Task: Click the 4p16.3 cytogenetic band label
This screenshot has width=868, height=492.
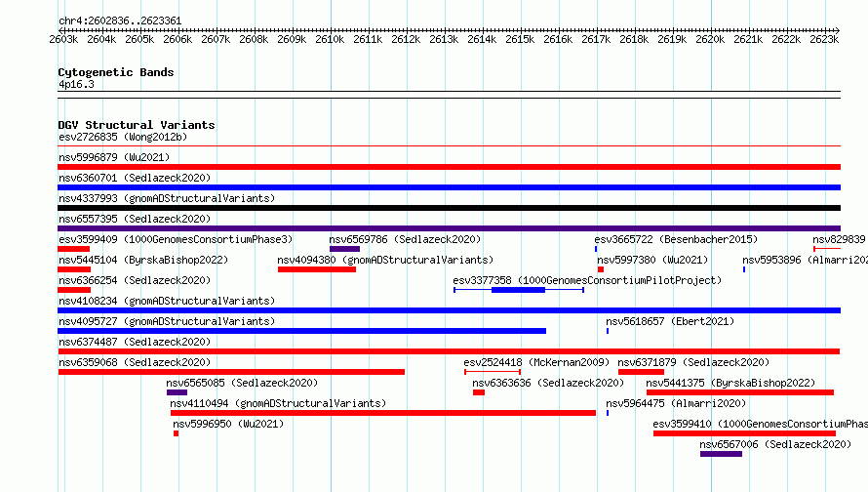Action: point(76,84)
